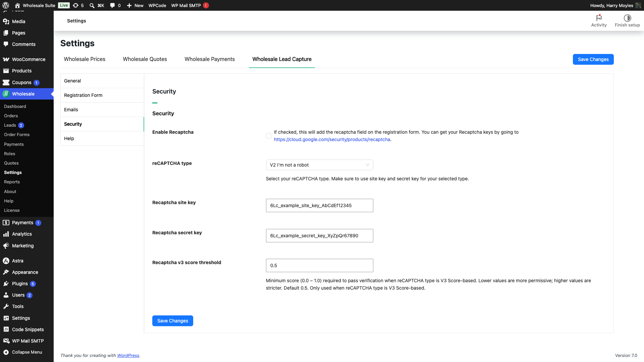
Task: Open Tools menu
Action: [27, 306]
